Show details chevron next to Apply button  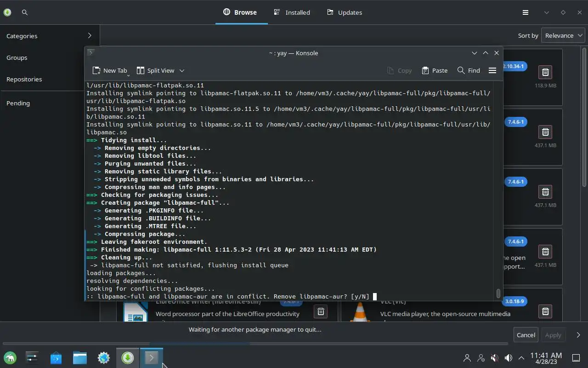tap(578, 335)
